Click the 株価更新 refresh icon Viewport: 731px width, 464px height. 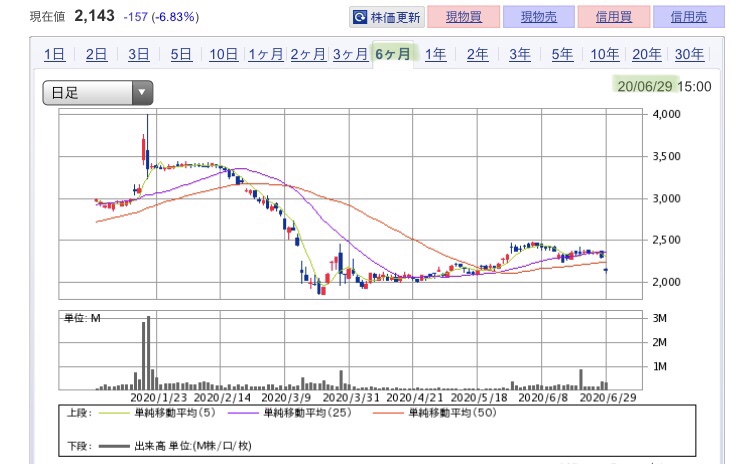click(360, 17)
